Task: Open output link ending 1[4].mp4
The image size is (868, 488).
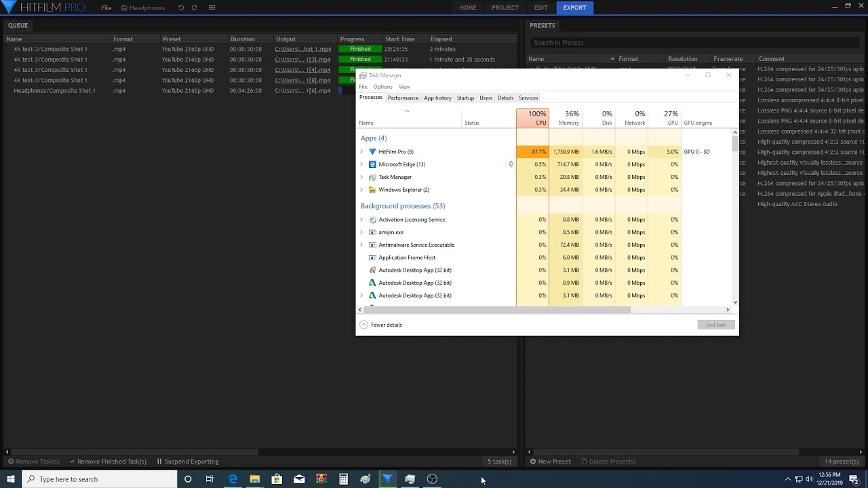Action: click(303, 70)
